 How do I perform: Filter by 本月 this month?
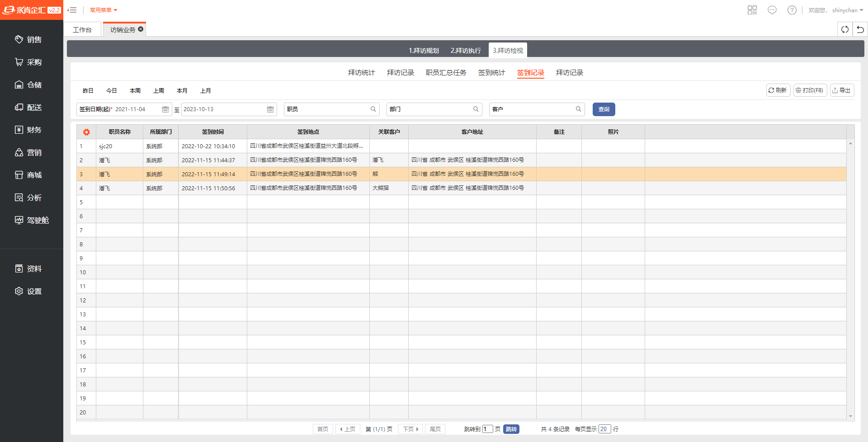[x=182, y=90]
